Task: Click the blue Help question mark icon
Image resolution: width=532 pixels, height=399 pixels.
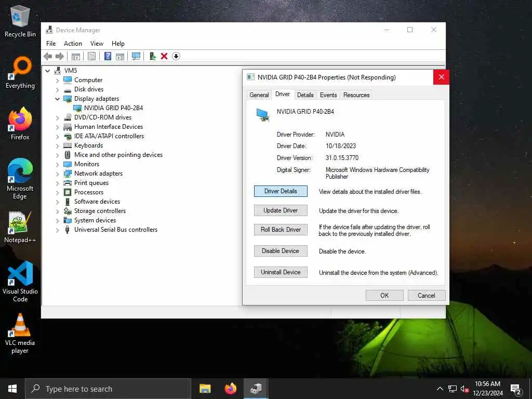Action: (x=108, y=56)
